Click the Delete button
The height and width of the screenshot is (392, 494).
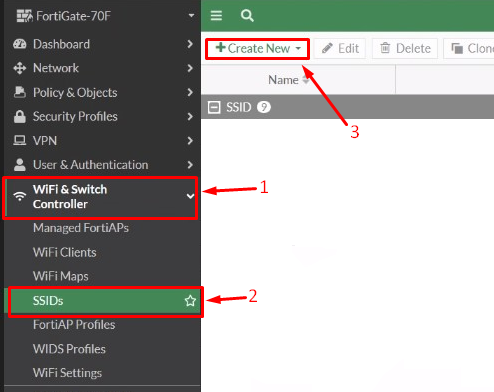tap(405, 49)
